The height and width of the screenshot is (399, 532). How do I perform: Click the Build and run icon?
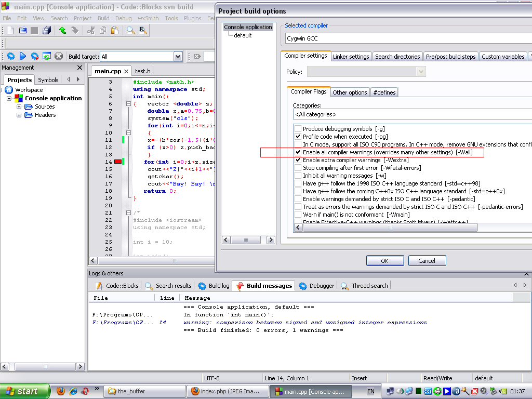click(x=34, y=56)
